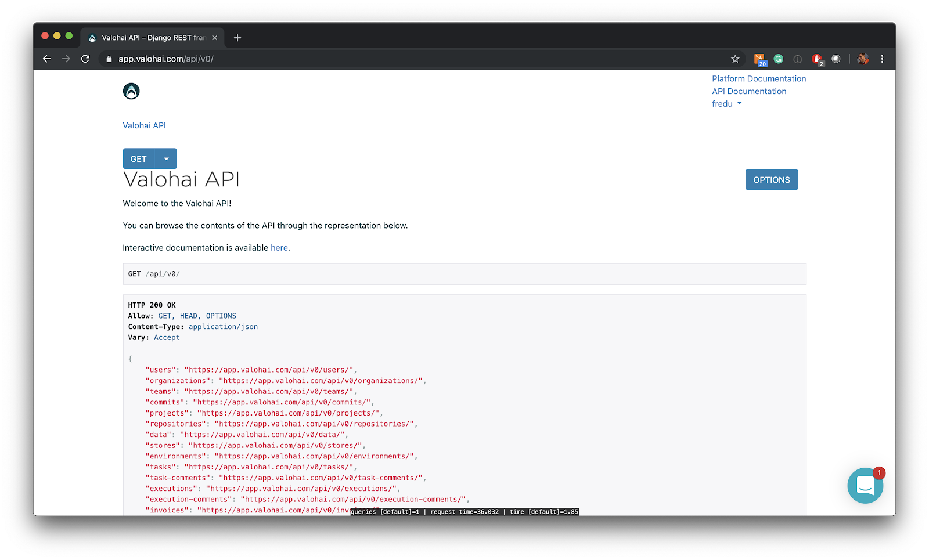Open the stores endpoint URL
Screen dimensions: 929x560
pos(275,446)
